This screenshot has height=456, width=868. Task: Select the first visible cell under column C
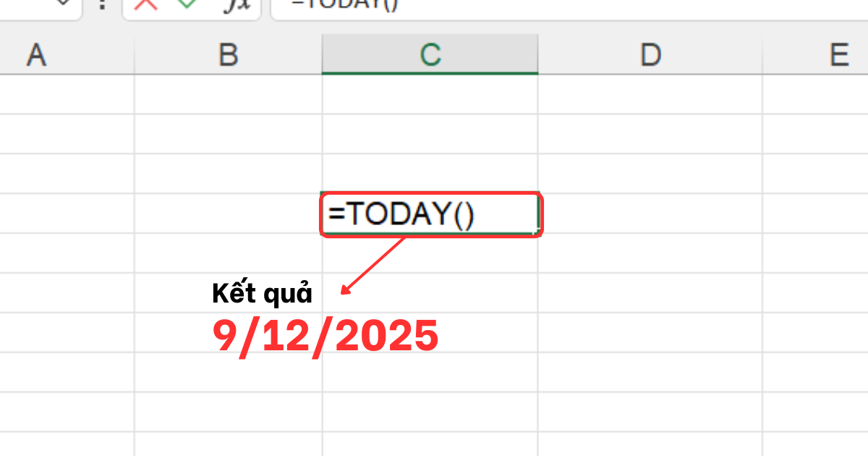coord(430,94)
